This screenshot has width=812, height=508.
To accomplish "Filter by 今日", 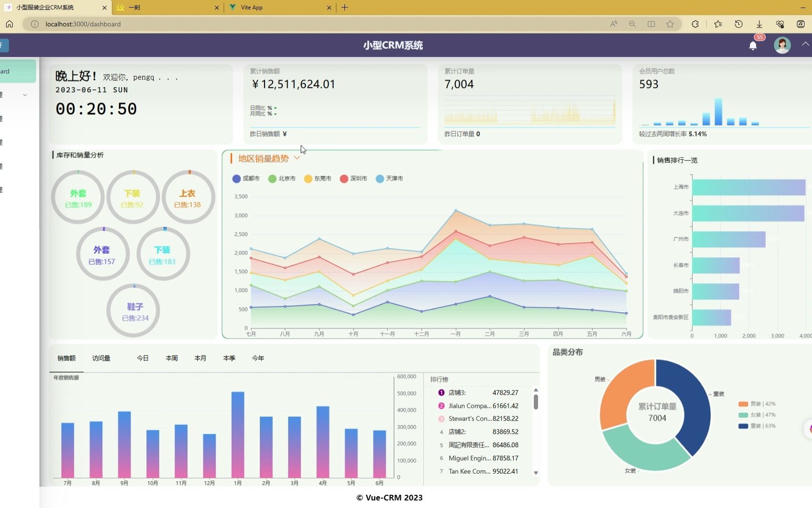I will [143, 358].
